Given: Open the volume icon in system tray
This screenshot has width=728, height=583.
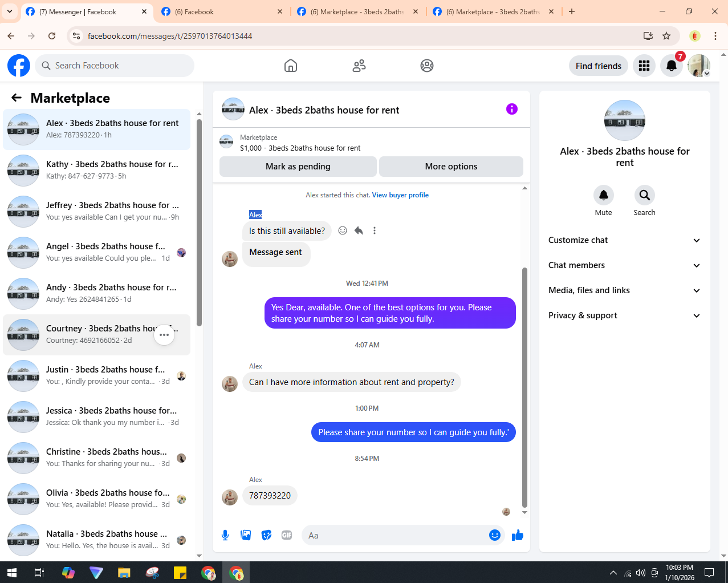Looking at the screenshot, I should [641, 572].
